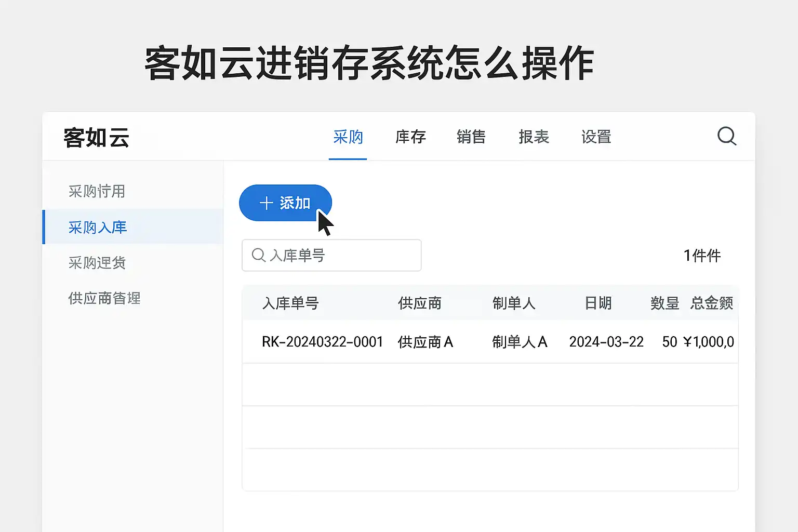Click the 入库单号 column header
This screenshot has width=798, height=532.
click(x=290, y=303)
